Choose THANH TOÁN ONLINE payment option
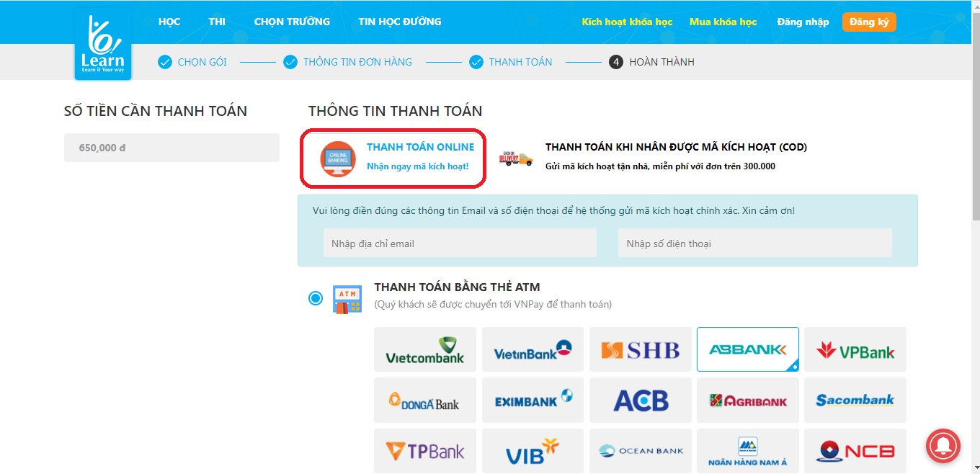Viewport: 980px width, 474px height. coord(421,147)
